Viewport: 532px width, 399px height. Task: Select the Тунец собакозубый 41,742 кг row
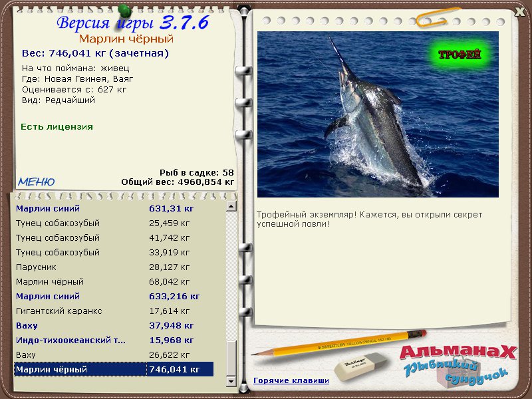114,237
